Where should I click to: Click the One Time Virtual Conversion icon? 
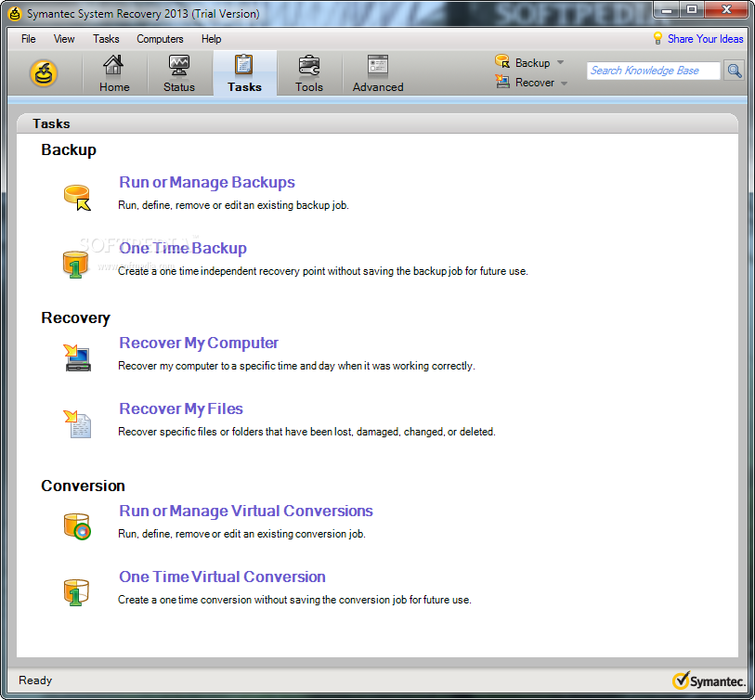[x=76, y=592]
